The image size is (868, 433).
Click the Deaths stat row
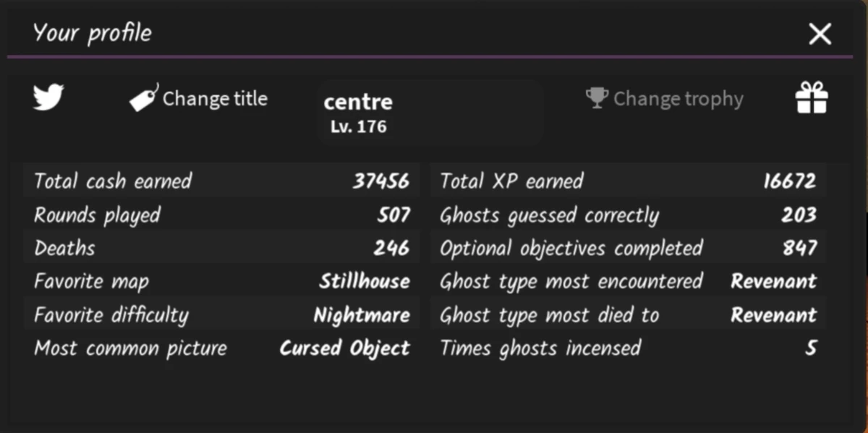pyautogui.click(x=221, y=248)
